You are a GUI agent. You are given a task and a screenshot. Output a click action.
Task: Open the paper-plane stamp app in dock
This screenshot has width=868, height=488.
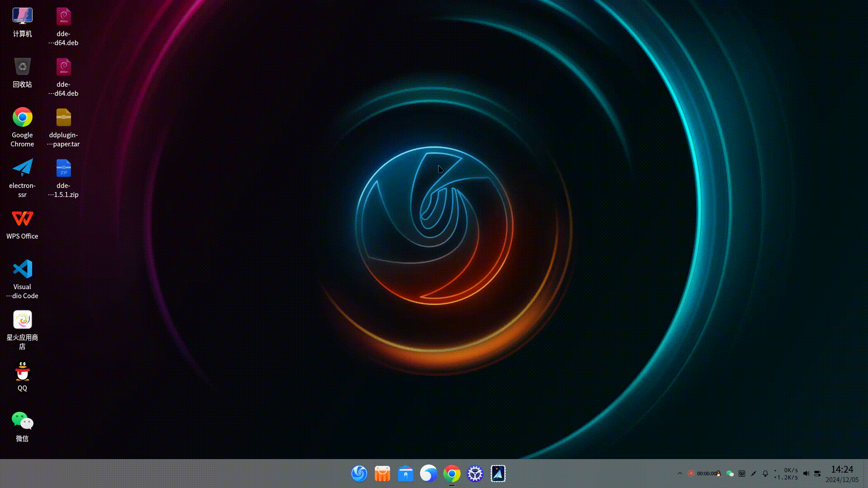[498, 474]
